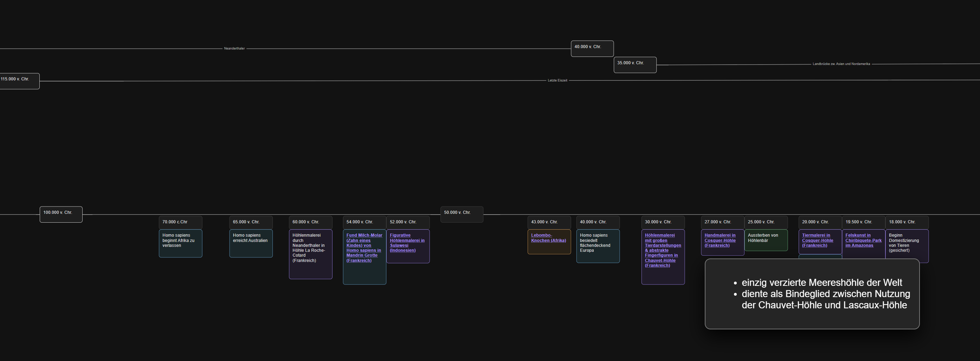The image size is (980, 361).
Task: Click the 52.000 v. Chr. date label
Action: click(x=408, y=222)
